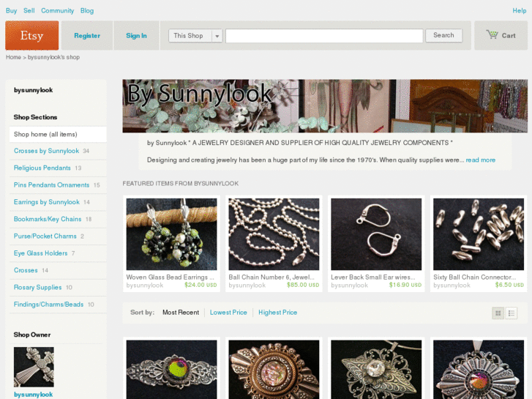
Task: Open Bookmarks/Key Chains section
Action: tap(48, 219)
